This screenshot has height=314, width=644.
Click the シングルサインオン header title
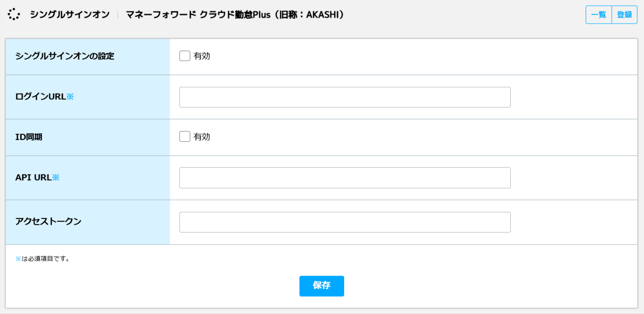coord(70,15)
